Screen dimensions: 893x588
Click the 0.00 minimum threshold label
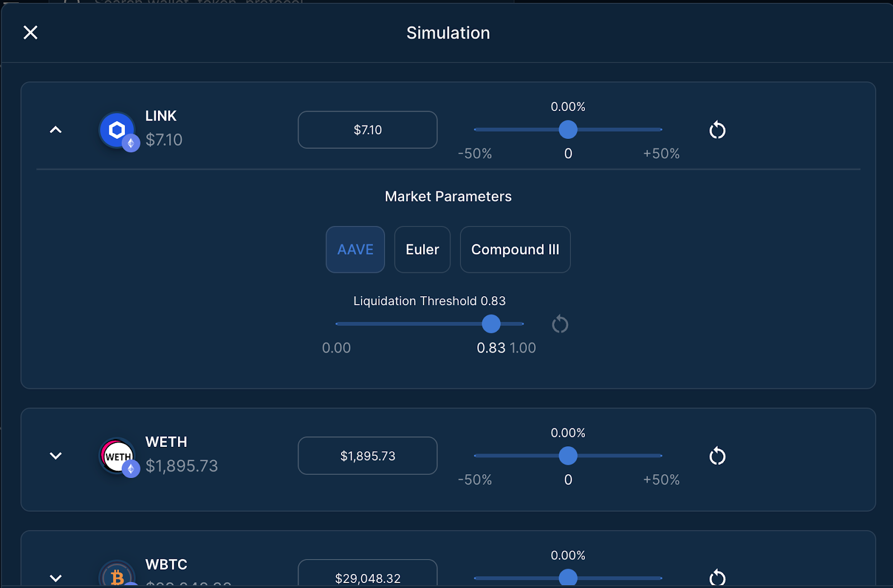pyautogui.click(x=337, y=348)
